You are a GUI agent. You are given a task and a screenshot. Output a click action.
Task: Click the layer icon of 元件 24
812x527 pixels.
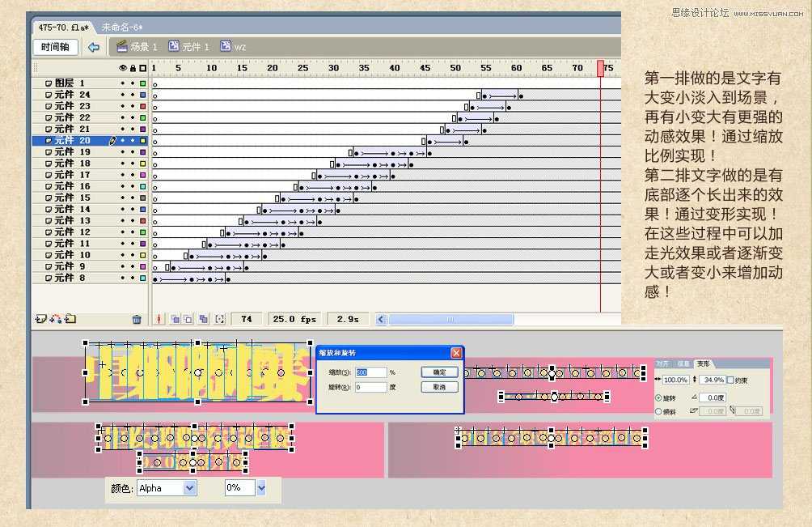[x=49, y=95]
